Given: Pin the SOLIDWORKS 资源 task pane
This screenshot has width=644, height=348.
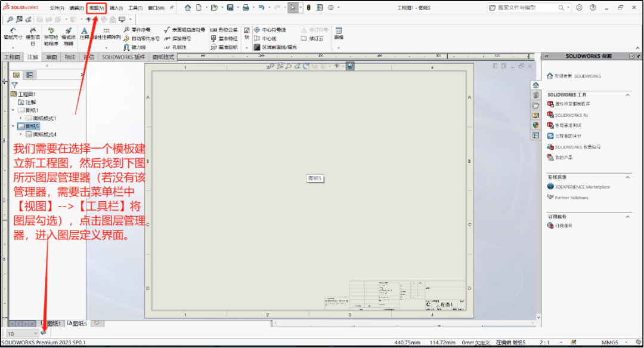Looking at the screenshot, I should click(x=637, y=56).
